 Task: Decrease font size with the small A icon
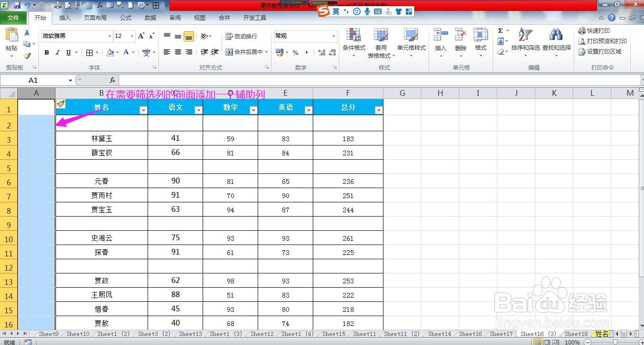click(151, 36)
